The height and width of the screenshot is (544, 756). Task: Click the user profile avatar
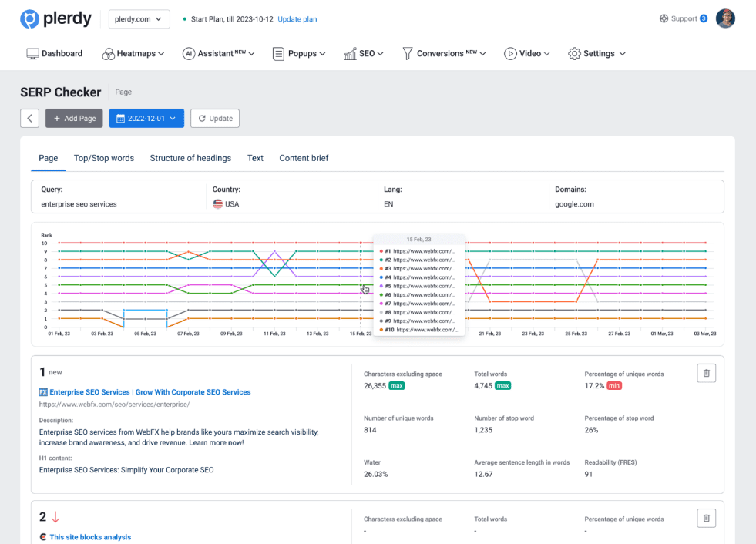tap(724, 18)
